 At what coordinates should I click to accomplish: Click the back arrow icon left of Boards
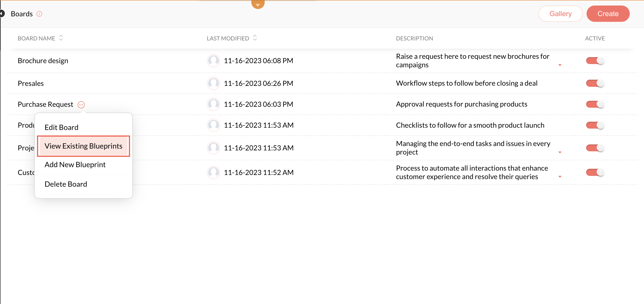(2, 14)
